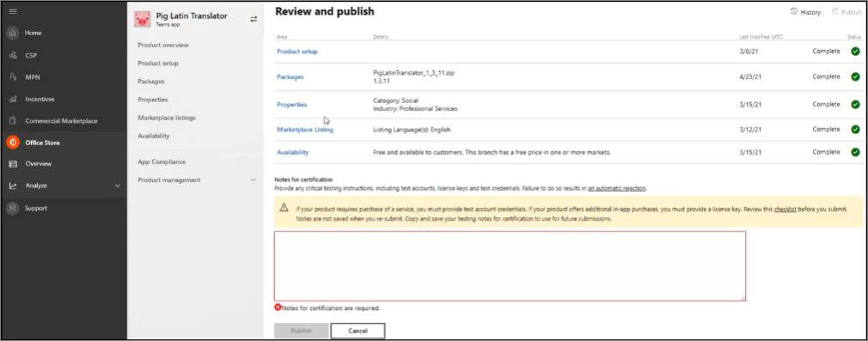Open MPN in left navigation
The image size is (868, 341).
32,77
